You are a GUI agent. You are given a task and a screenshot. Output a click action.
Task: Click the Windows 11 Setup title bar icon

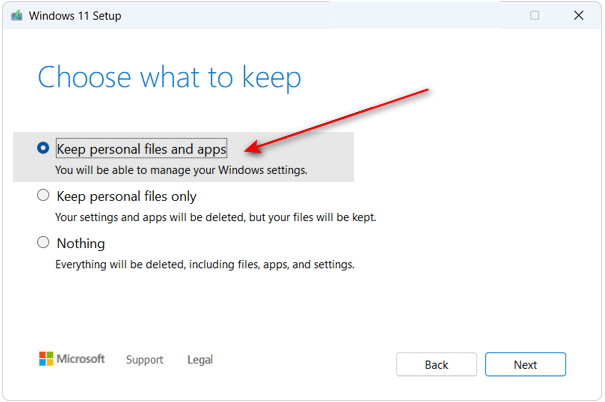(17, 16)
